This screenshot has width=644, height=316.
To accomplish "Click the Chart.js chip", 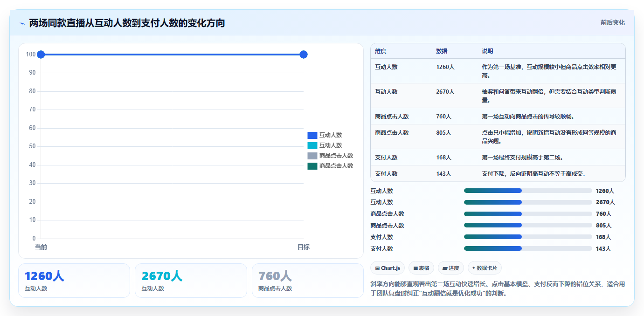I will coord(388,268).
